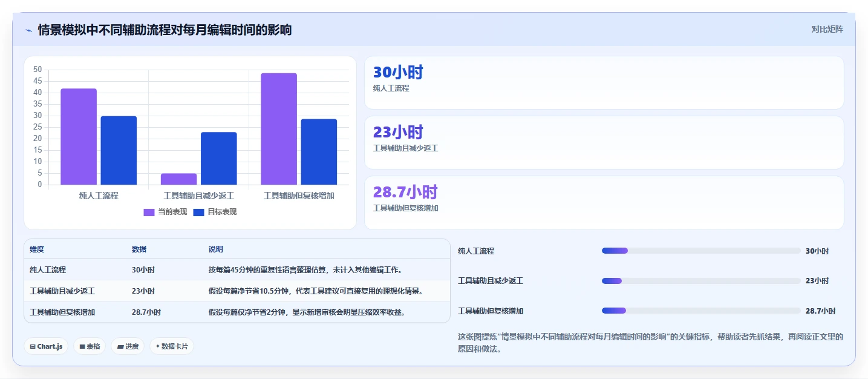Select the Chart.js tag chip
Screen dimensions: 868x379
tap(46, 346)
